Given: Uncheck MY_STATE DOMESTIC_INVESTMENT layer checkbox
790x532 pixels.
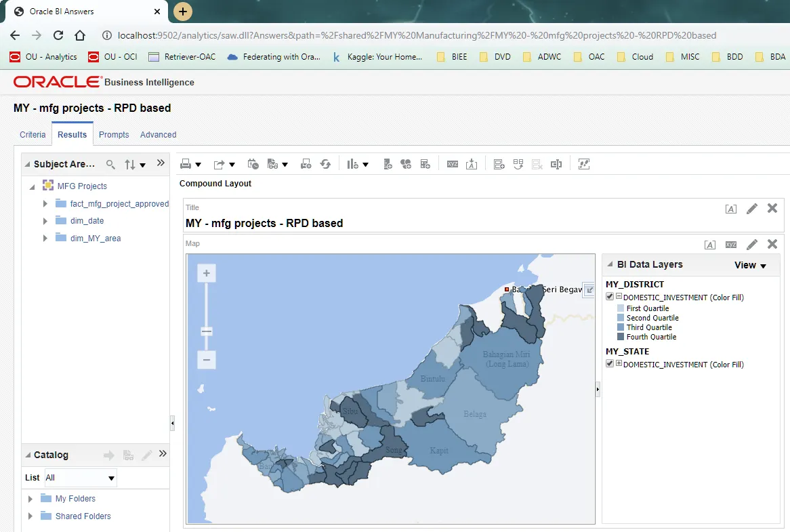Looking at the screenshot, I should (610, 364).
